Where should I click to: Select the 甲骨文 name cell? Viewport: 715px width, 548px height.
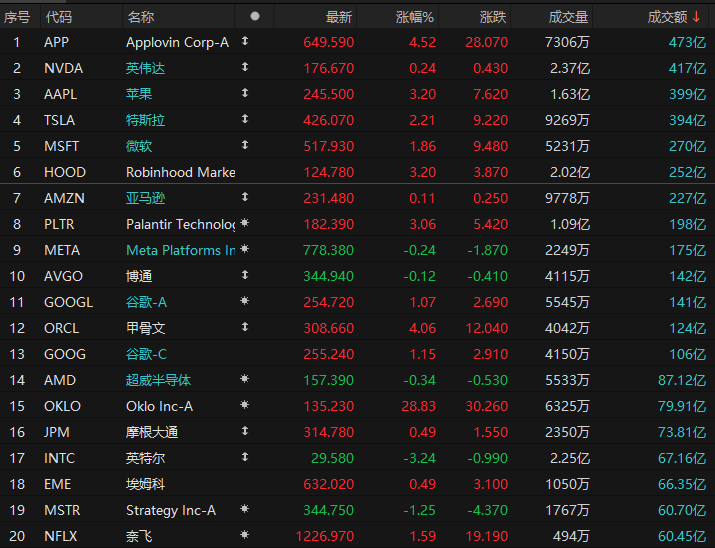[145, 328]
